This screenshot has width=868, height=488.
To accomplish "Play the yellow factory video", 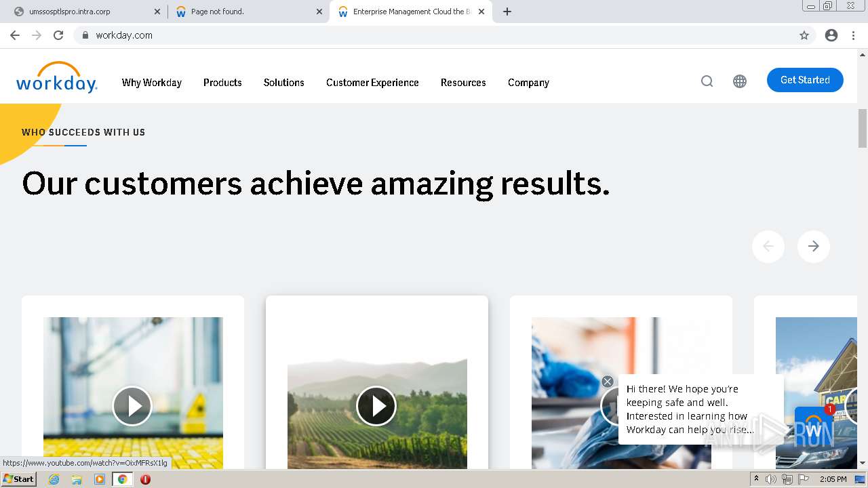I will pos(132,406).
